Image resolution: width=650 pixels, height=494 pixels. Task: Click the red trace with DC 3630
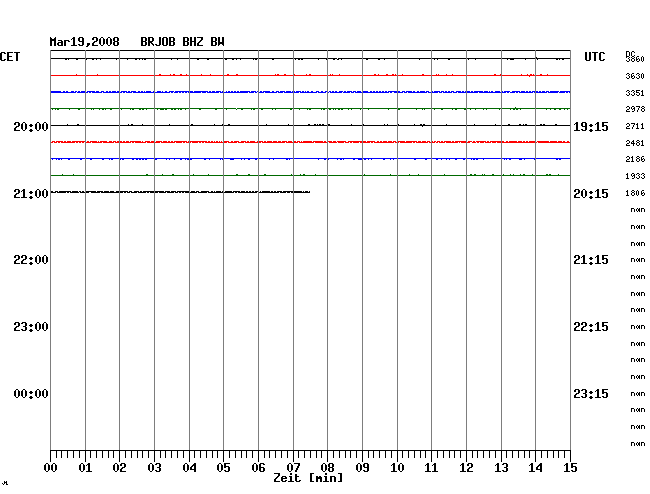310,75
